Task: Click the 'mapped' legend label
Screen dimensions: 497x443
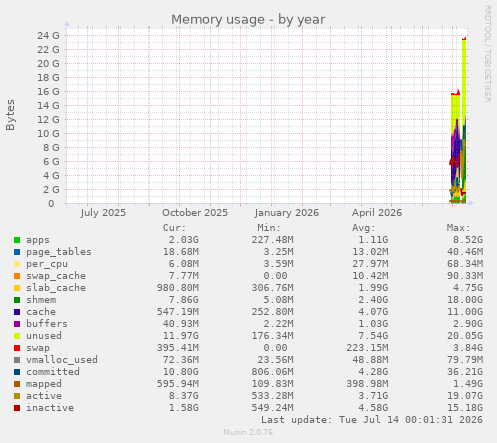Action: (x=44, y=384)
